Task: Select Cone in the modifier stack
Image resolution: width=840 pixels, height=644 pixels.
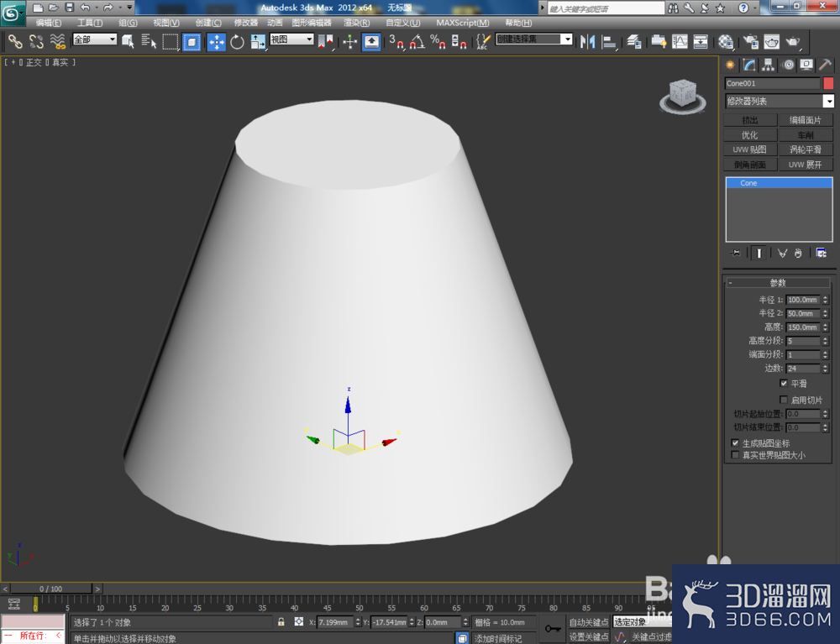Action: point(779,183)
